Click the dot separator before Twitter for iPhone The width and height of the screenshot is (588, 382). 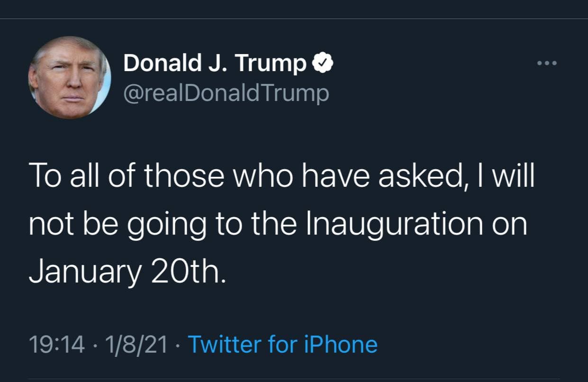pos(178,345)
